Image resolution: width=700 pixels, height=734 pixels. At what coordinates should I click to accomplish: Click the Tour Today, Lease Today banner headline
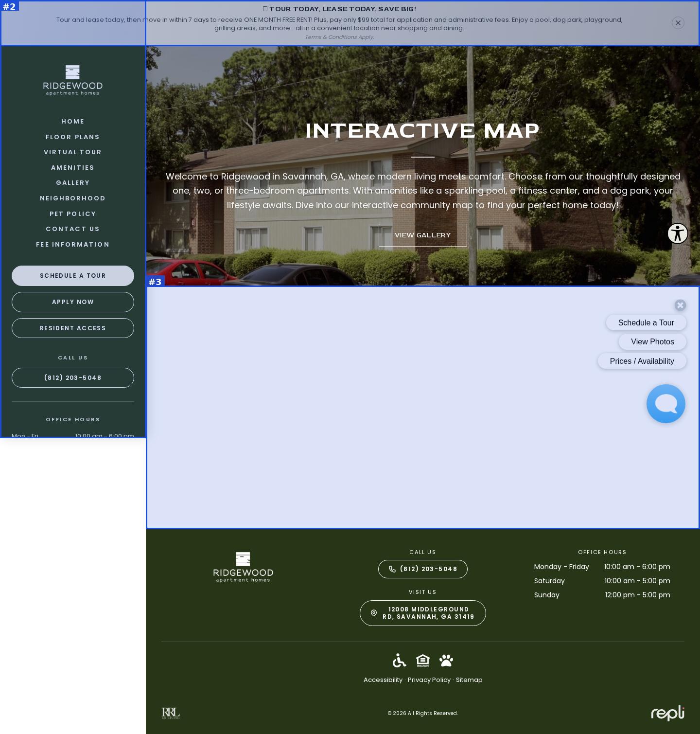(339, 9)
